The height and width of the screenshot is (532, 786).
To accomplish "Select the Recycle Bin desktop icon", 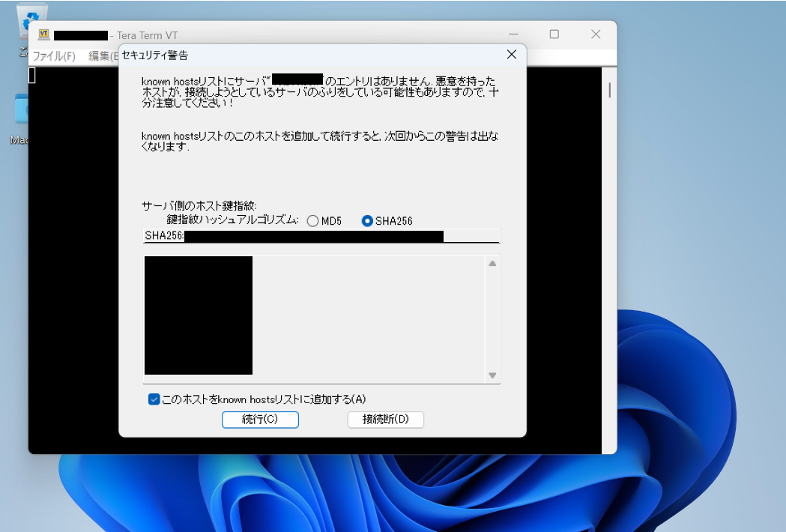I will coord(33,21).
